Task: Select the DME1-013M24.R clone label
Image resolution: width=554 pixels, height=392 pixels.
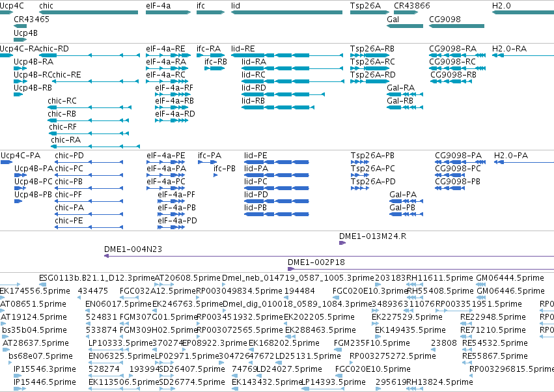Action: click(373, 236)
